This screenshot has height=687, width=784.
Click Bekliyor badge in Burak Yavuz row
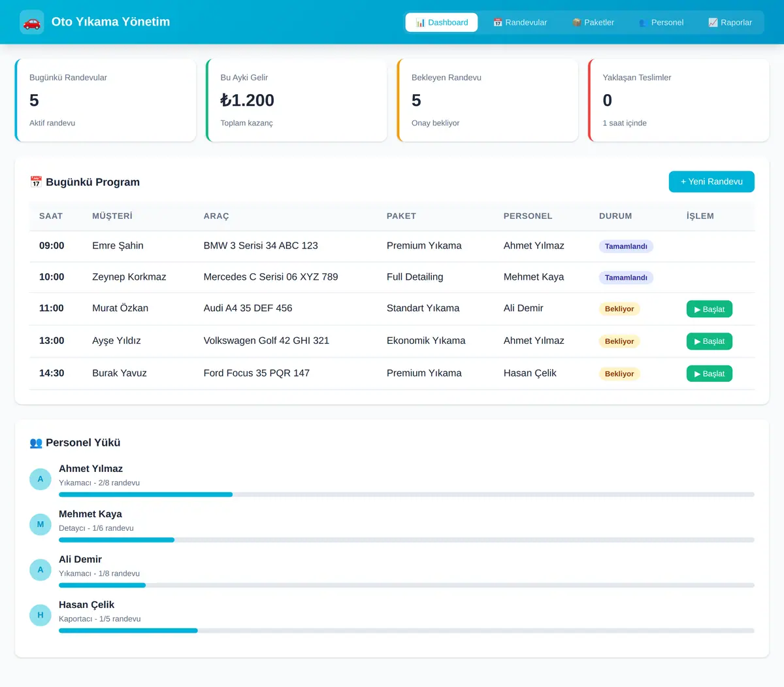[619, 374]
